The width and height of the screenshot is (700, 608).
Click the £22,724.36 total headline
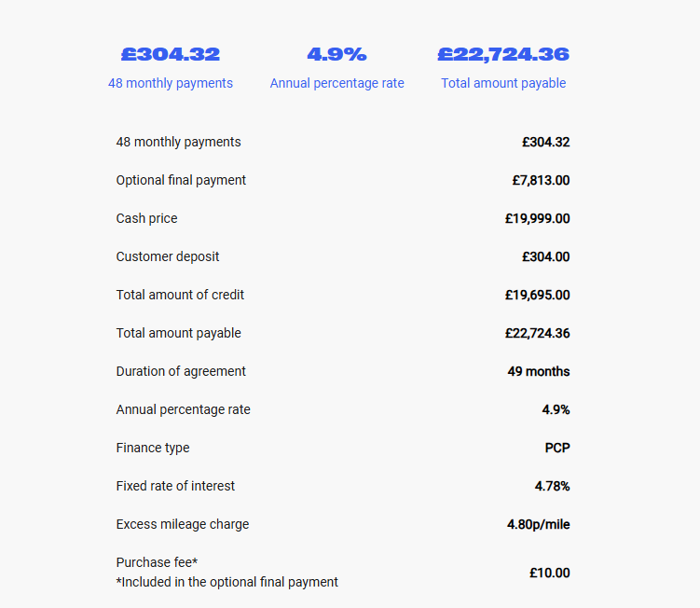tap(503, 54)
